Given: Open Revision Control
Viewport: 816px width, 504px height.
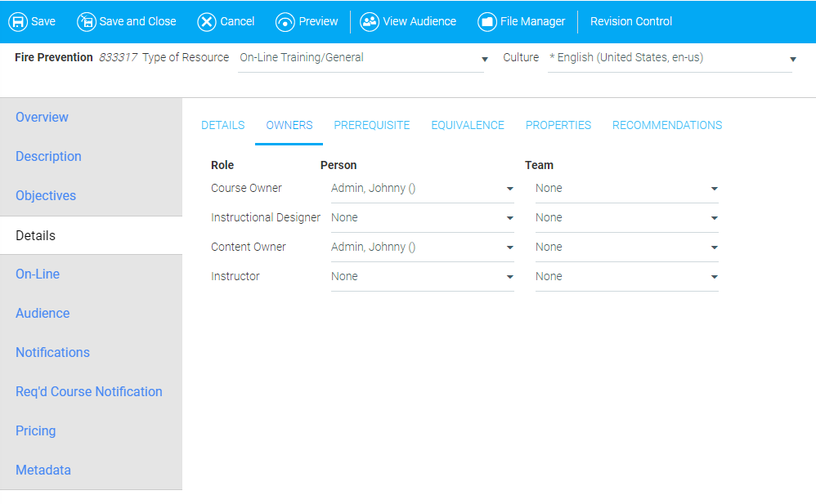Looking at the screenshot, I should [630, 21].
